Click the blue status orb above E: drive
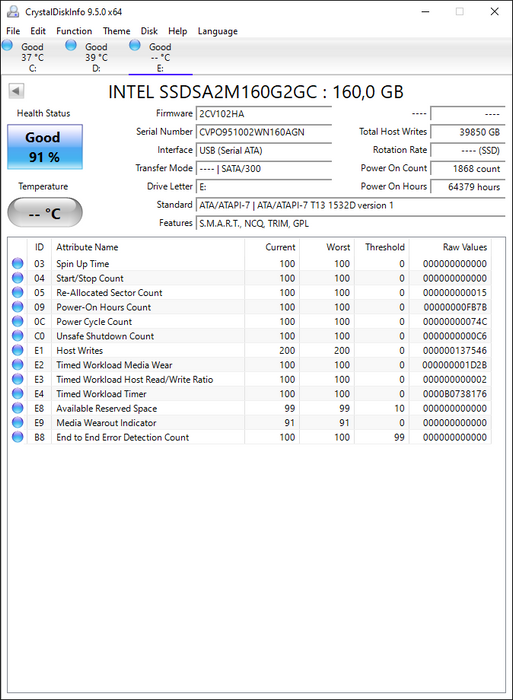The height and width of the screenshot is (700, 513). [135, 45]
